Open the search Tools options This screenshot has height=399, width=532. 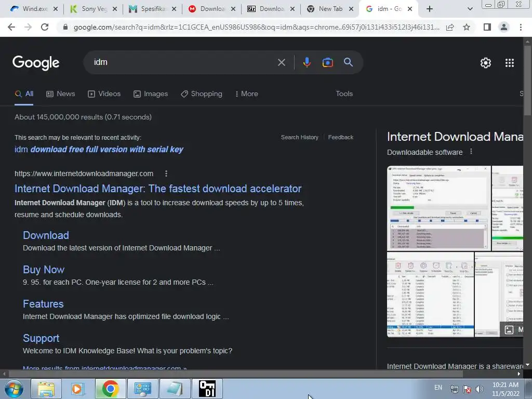(344, 94)
